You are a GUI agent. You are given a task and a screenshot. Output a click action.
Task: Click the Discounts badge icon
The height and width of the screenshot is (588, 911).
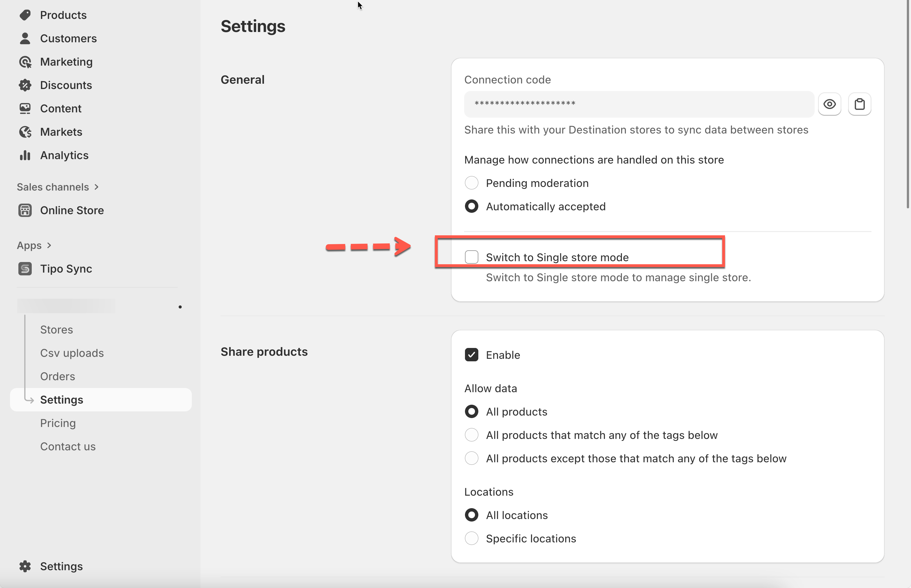(25, 85)
